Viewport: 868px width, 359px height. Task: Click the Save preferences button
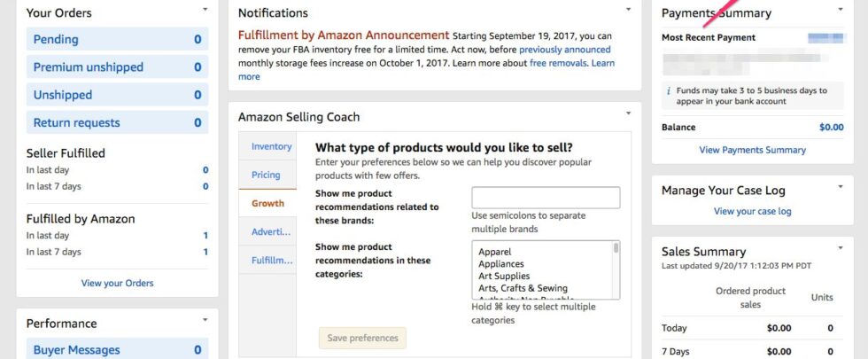click(x=362, y=338)
